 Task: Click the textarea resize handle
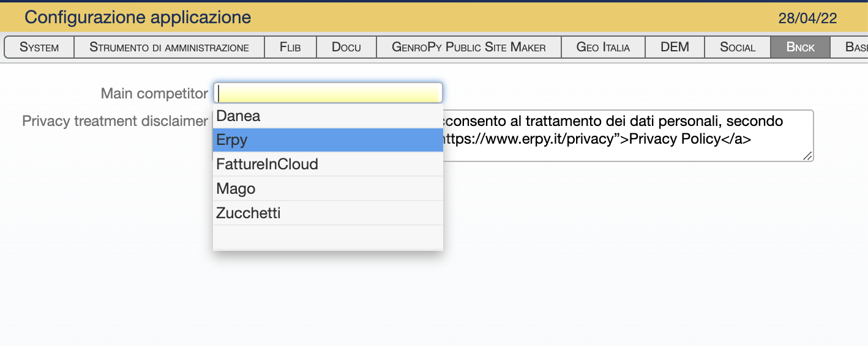click(808, 156)
